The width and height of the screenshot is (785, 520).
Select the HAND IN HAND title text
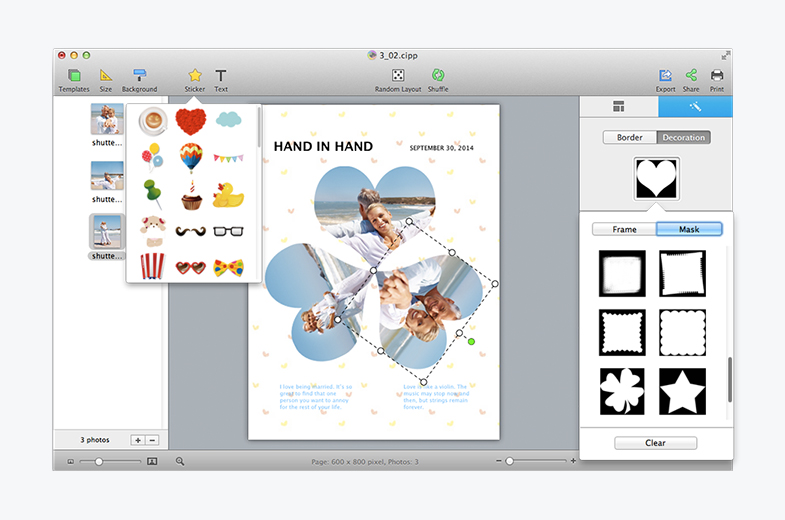pos(323,146)
